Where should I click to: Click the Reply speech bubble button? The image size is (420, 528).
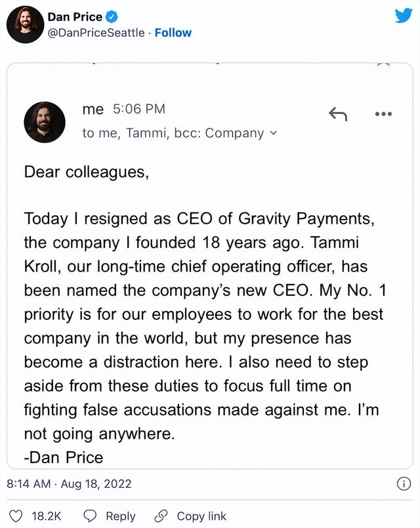pos(110,516)
